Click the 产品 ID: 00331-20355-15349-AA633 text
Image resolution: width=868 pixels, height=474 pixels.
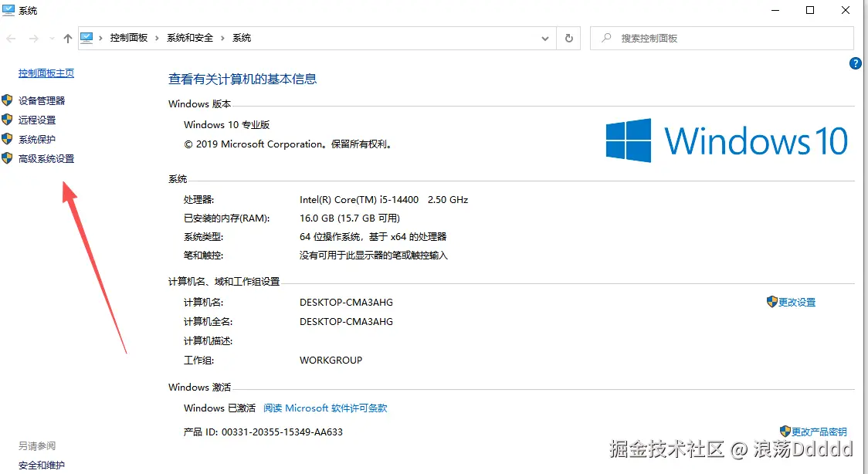263,432
